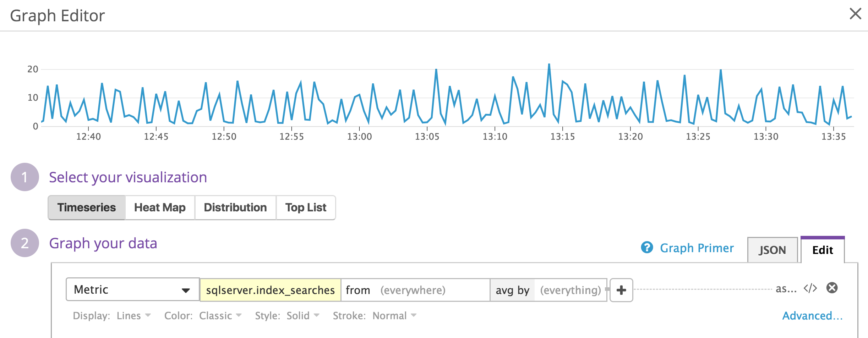Edit the sqlserver.index_searches metric field

(271, 290)
